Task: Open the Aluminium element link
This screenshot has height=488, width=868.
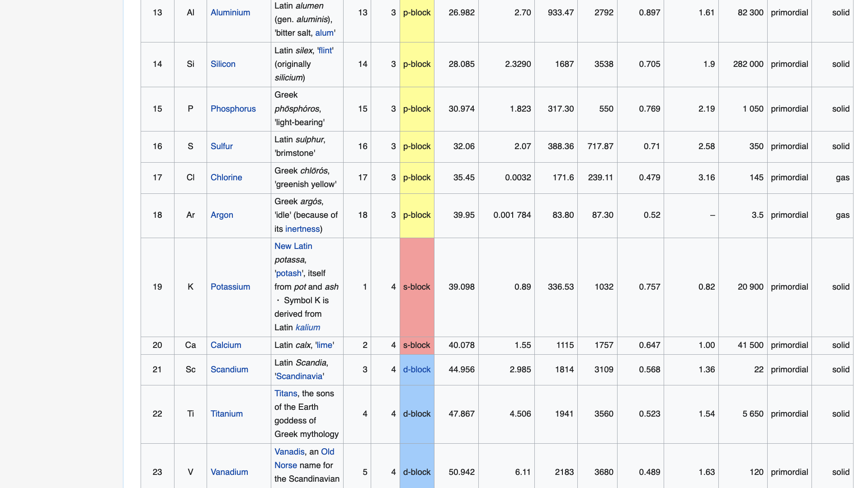Action: tap(230, 13)
